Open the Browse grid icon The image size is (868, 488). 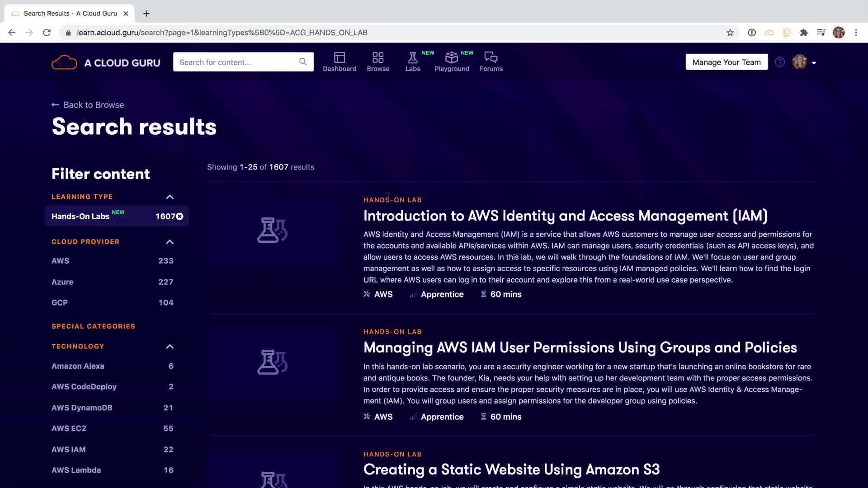coord(378,57)
